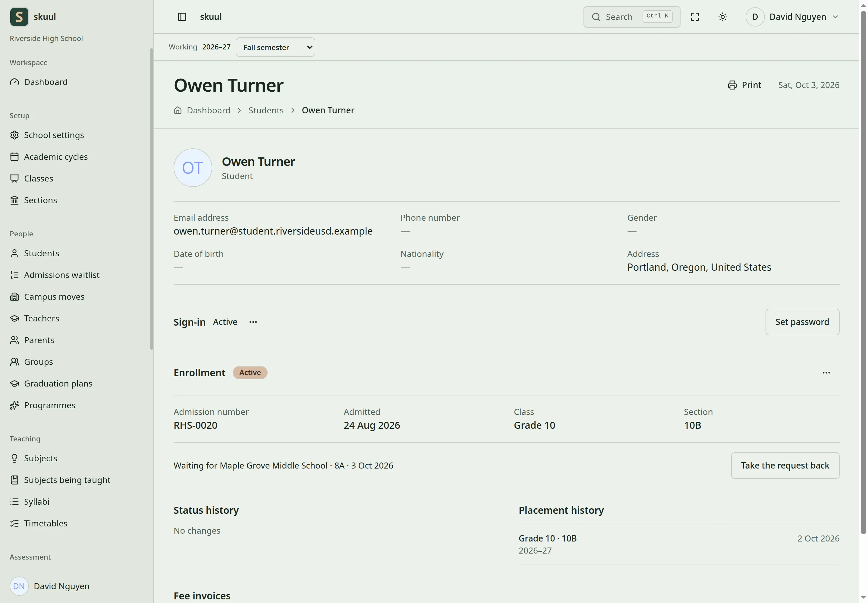Click Set password button
The width and height of the screenshot is (868, 603).
[802, 322]
